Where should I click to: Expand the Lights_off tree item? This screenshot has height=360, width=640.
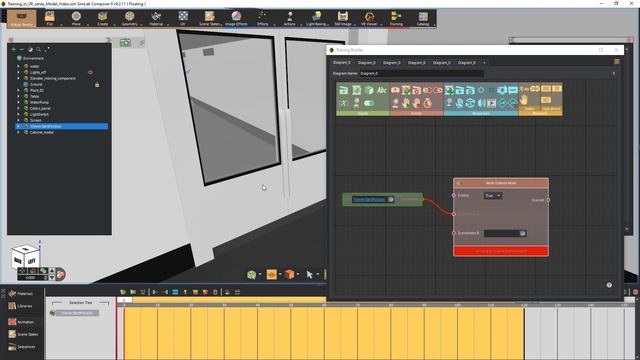[x=18, y=72]
